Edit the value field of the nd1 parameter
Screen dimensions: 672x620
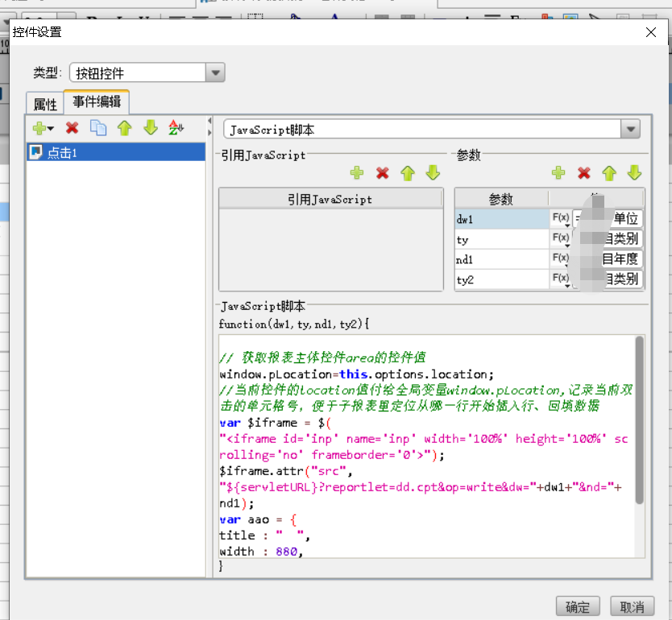(x=608, y=259)
